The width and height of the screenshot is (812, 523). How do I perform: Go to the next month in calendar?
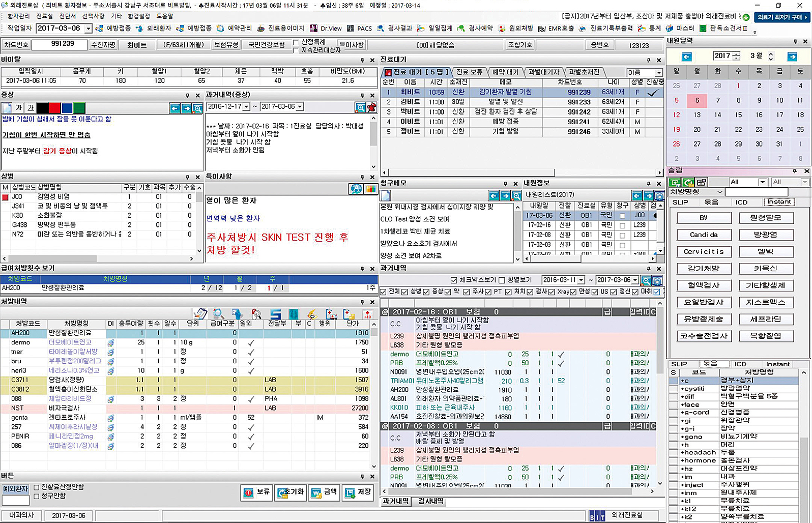click(792, 56)
